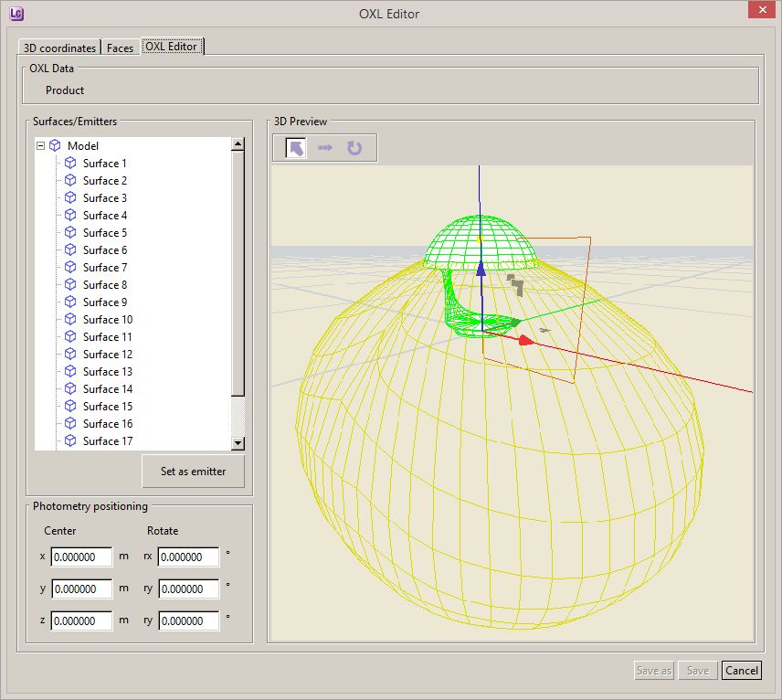
Task: Click the Model cube icon in tree
Action: (55, 145)
